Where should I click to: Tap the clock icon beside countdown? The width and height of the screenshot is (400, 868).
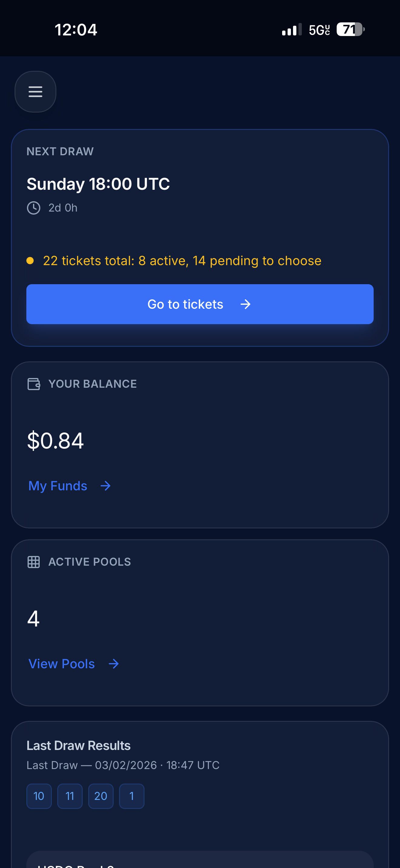(34, 208)
